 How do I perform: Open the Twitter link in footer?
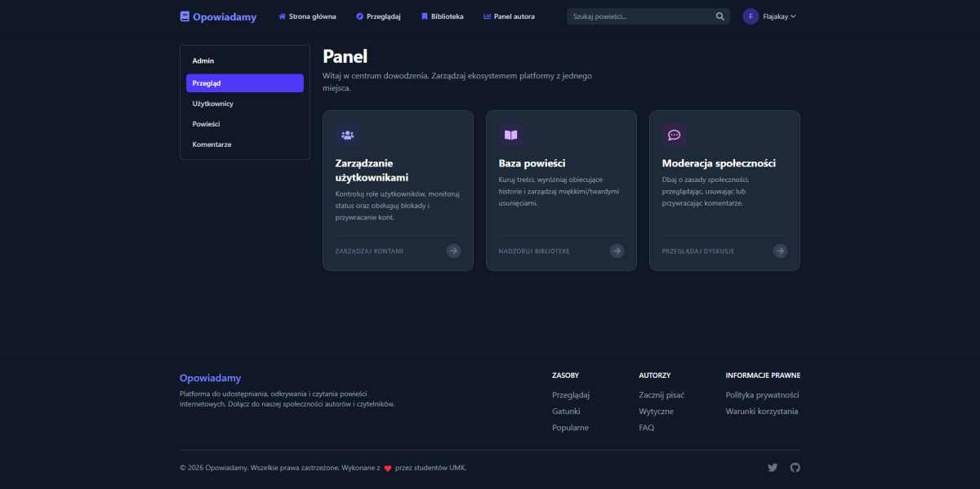(773, 468)
